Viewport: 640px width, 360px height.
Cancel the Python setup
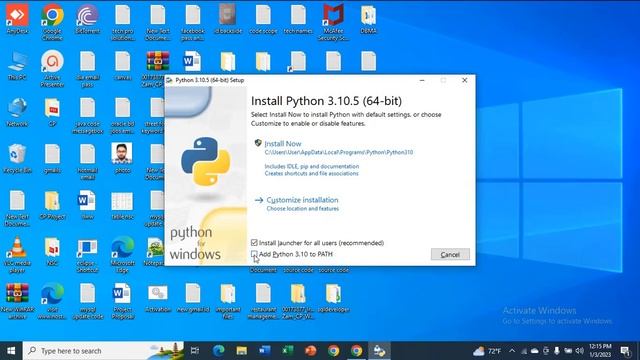tap(450, 254)
